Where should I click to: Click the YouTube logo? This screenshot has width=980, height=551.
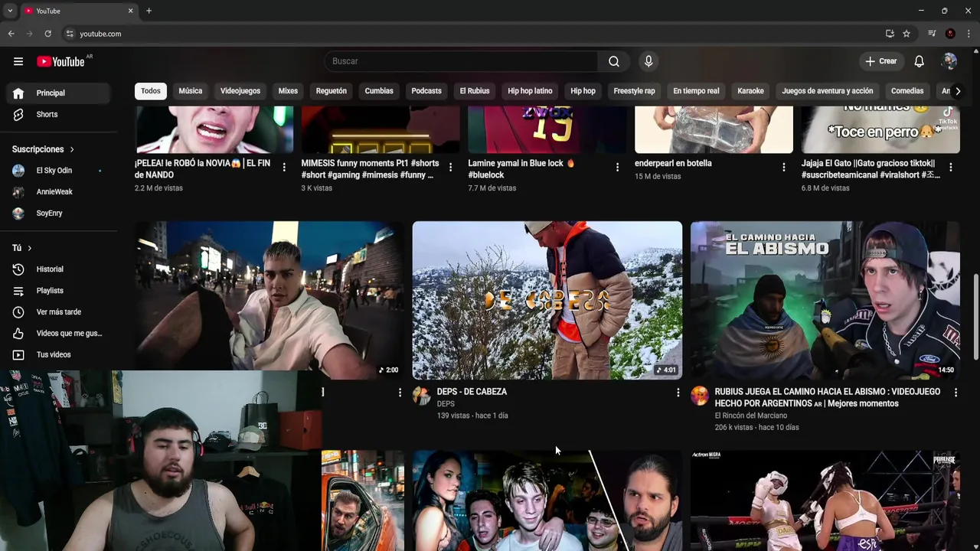[x=60, y=61]
